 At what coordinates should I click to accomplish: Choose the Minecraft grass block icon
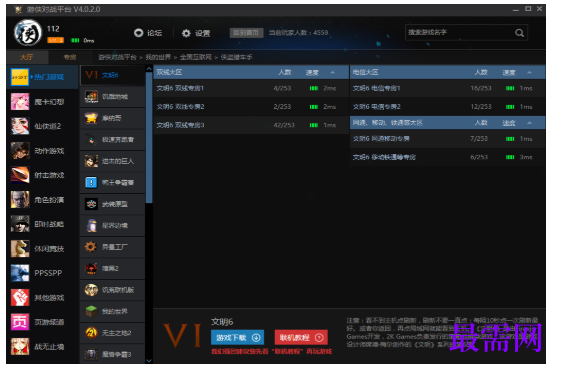coord(92,311)
